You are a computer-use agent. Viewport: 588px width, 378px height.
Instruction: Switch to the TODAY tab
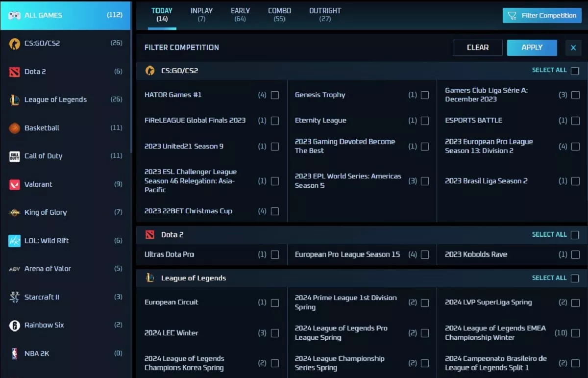(x=162, y=15)
